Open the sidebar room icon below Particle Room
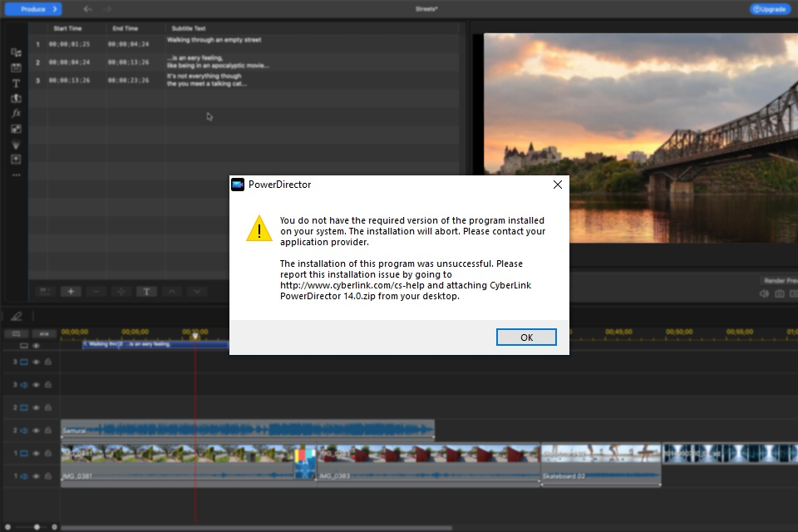 [17, 160]
